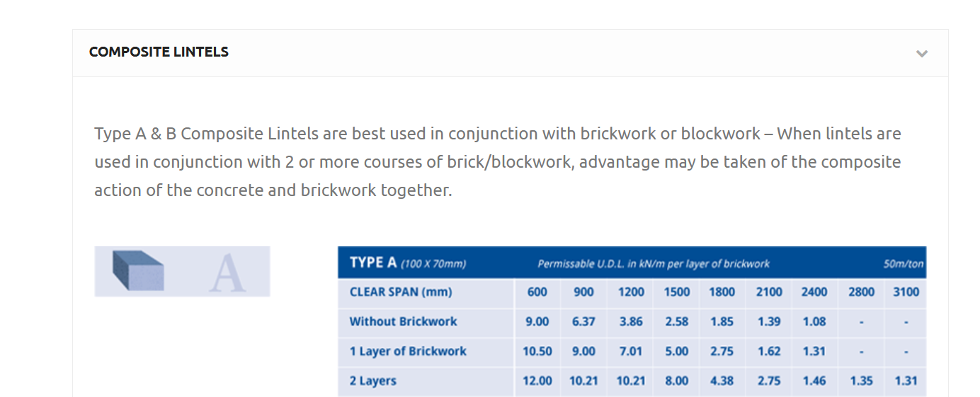Collapse the Composite Lintels chevron arrow
This screenshot has height=397, width=980.
tap(921, 53)
